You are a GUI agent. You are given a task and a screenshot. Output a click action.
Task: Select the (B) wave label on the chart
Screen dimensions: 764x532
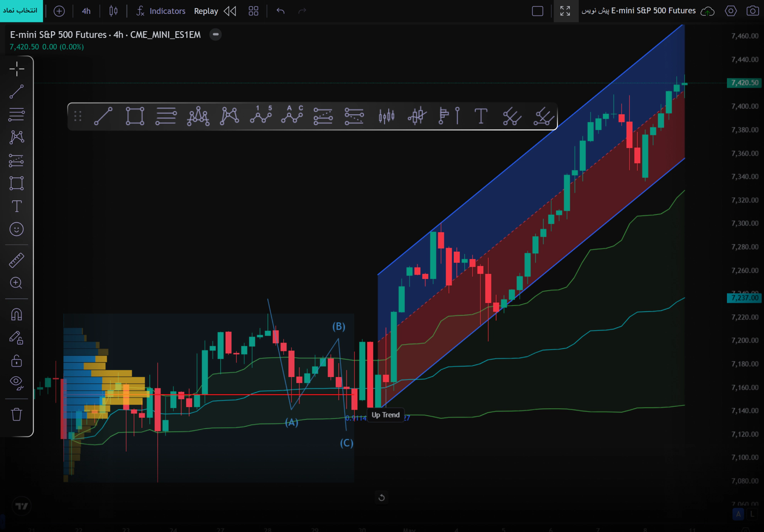point(339,327)
